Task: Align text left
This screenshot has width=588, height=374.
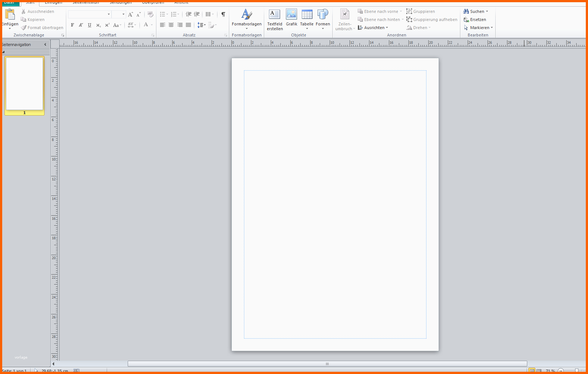Action: (x=162, y=25)
